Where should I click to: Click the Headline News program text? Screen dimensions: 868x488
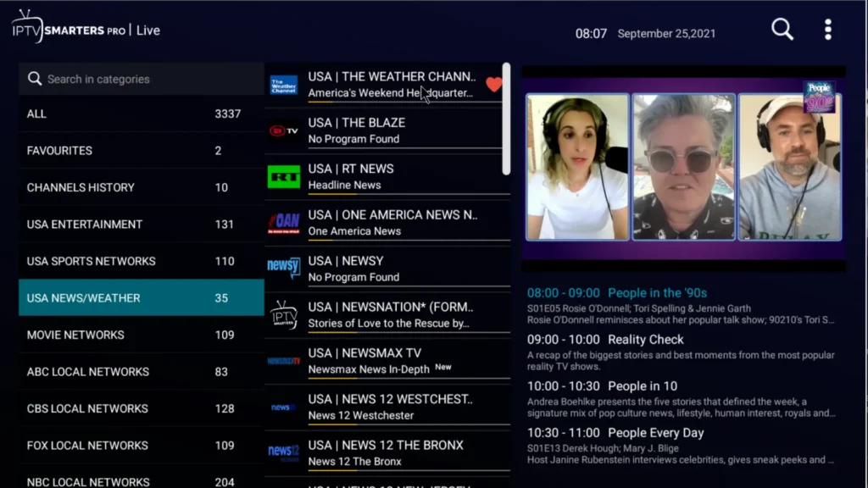coord(344,185)
